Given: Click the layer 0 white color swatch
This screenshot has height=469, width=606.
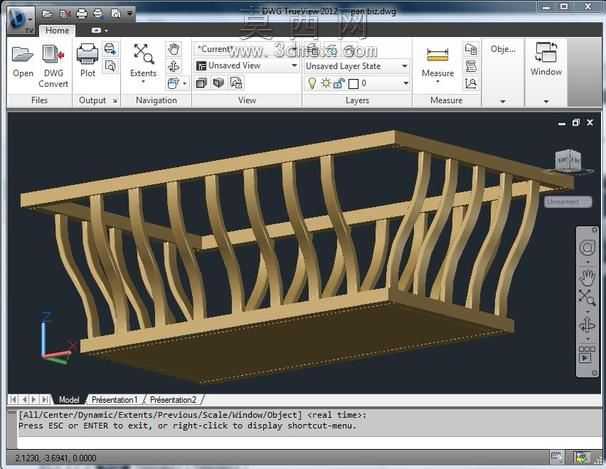Looking at the screenshot, I should pyautogui.click(x=353, y=84).
